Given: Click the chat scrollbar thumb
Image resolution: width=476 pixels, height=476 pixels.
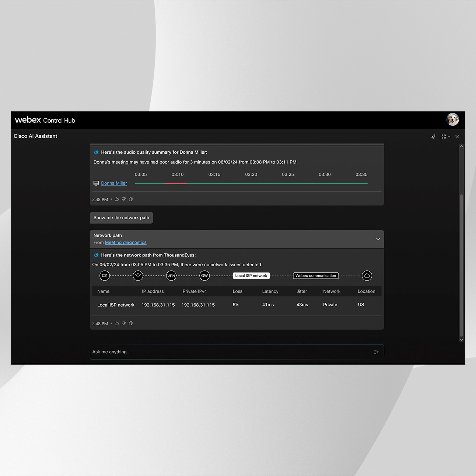Looking at the screenshot, I should 461,266.
